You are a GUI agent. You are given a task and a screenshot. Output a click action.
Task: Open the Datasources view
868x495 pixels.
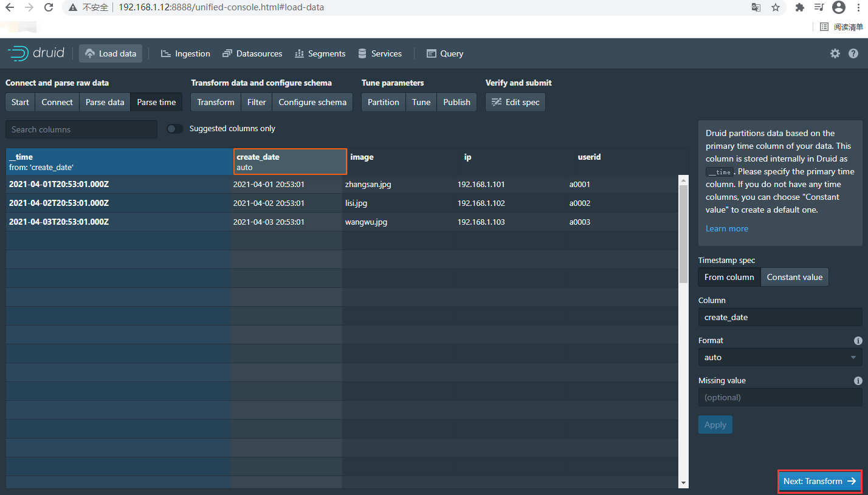pos(252,53)
